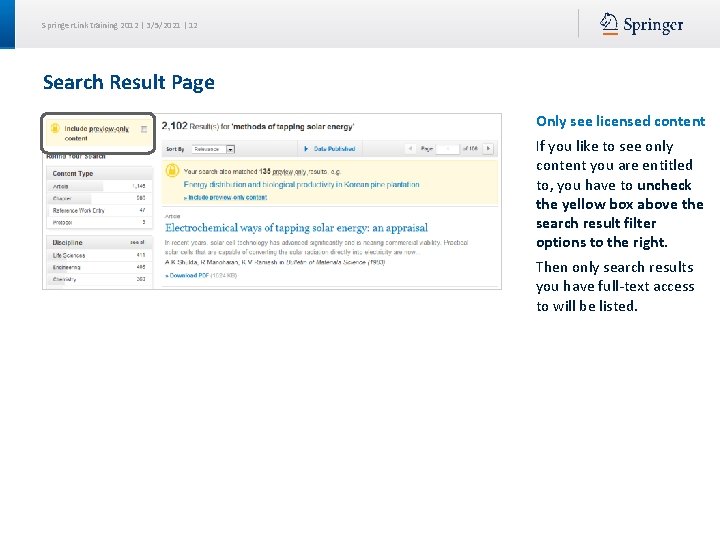The width and height of the screenshot is (720, 540).
Task: Uncheck the Include preview-only content checkbox
Action: [x=144, y=129]
